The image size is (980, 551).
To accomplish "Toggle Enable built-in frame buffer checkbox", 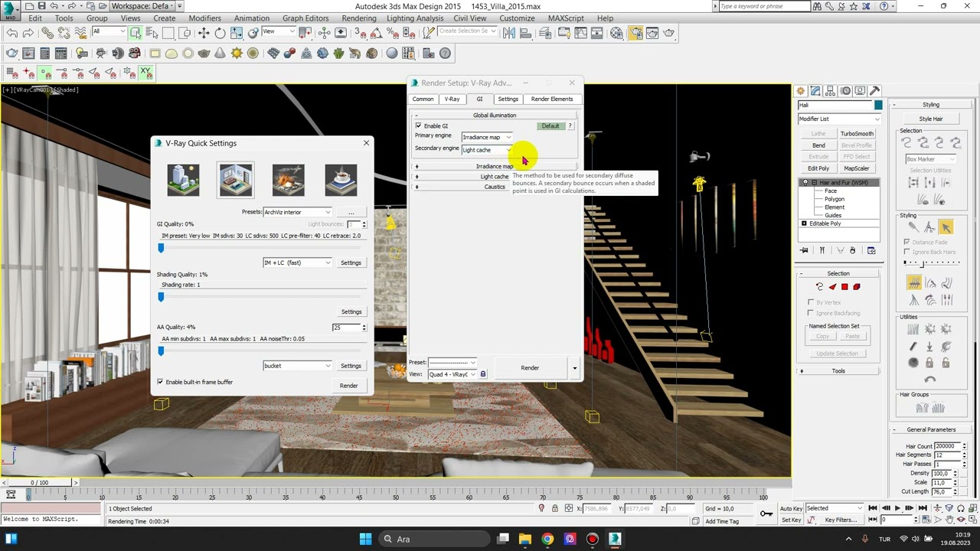I will coord(160,382).
